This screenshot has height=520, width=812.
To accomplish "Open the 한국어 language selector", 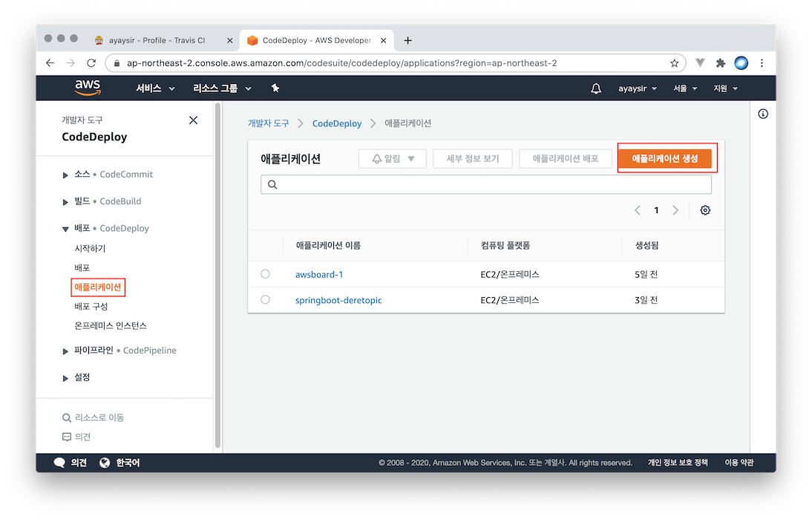I will point(119,463).
